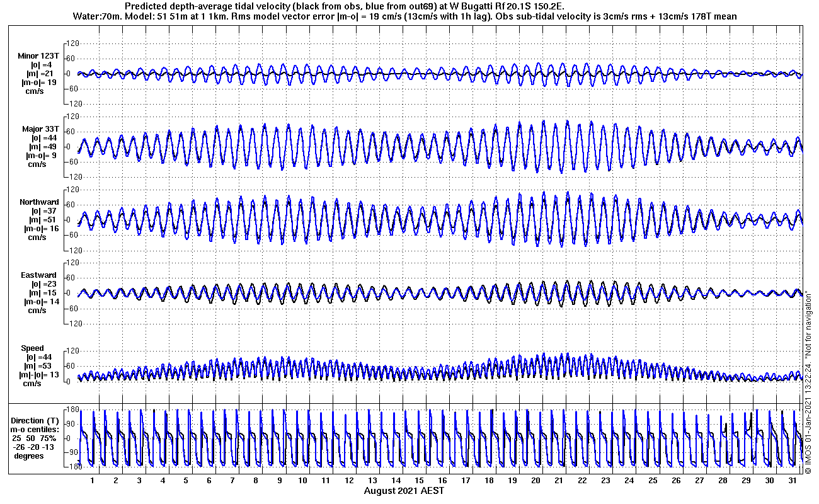Click '|m-o|= 14' in the Eastward panel

(42, 302)
